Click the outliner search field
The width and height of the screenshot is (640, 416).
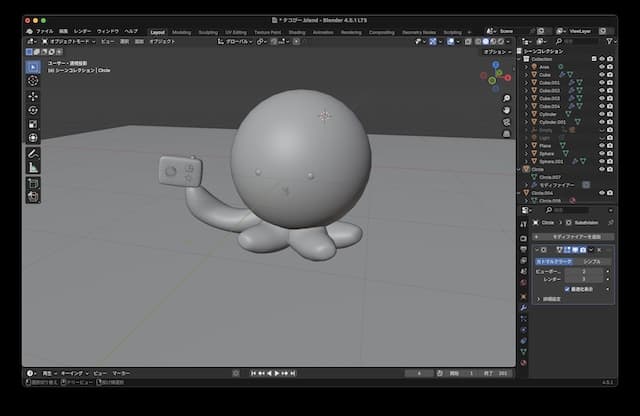(579, 41)
